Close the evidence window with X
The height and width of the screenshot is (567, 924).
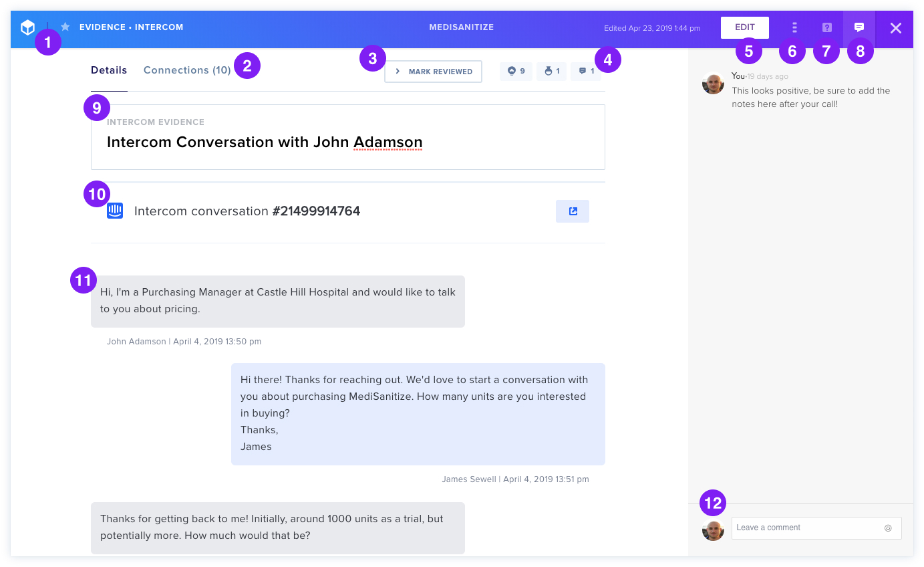tap(896, 28)
